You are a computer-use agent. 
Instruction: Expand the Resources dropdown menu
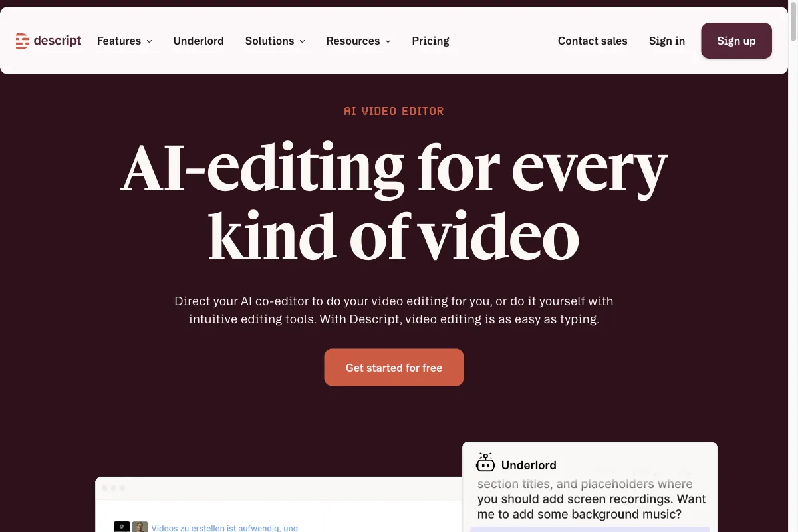pyautogui.click(x=358, y=41)
